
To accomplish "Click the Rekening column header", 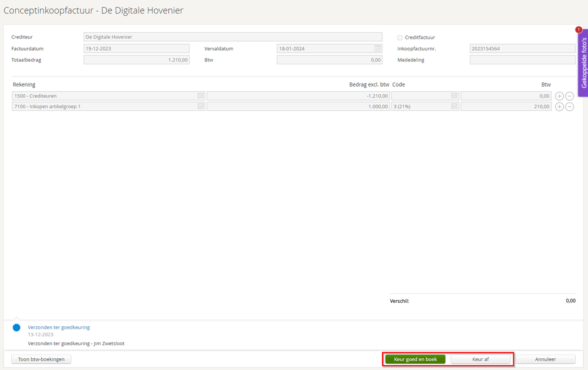I will pyautogui.click(x=24, y=84).
